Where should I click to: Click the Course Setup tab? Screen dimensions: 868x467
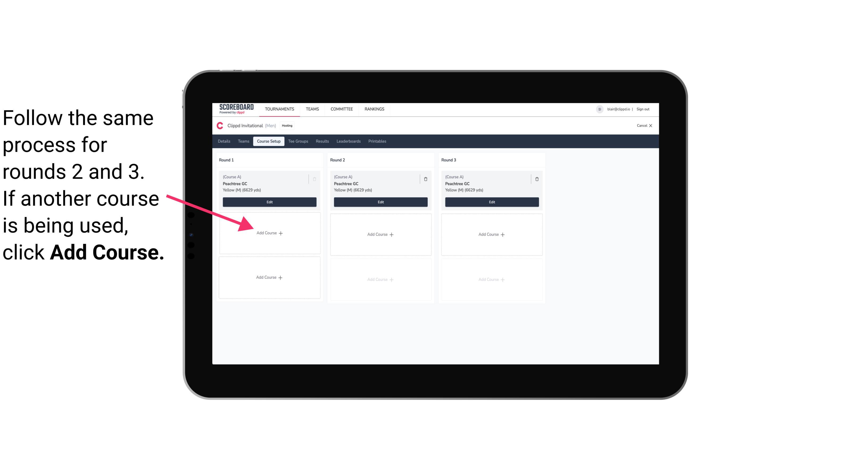[268, 141]
